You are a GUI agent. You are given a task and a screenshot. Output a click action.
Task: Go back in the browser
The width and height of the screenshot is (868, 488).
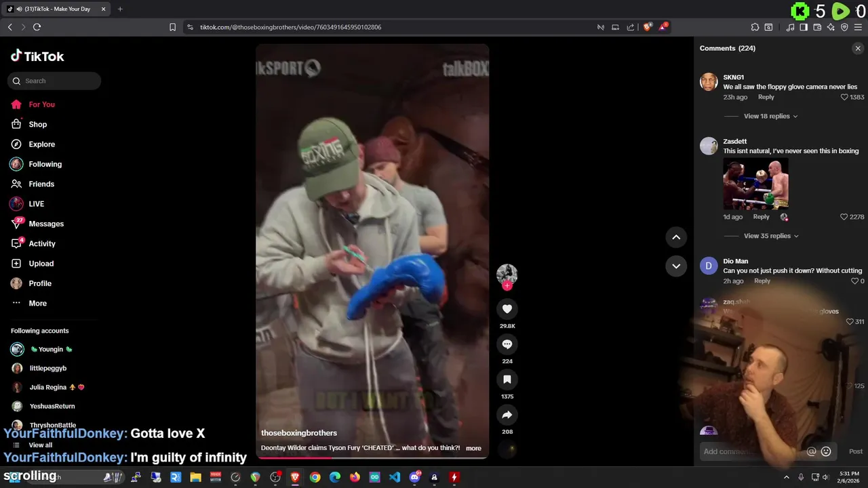click(x=9, y=27)
